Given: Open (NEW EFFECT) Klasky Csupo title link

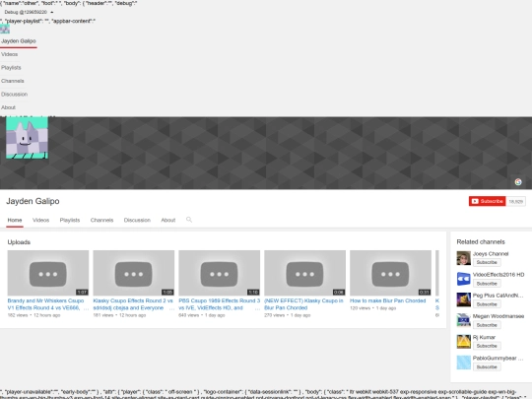Looking at the screenshot, I should pos(303,304).
